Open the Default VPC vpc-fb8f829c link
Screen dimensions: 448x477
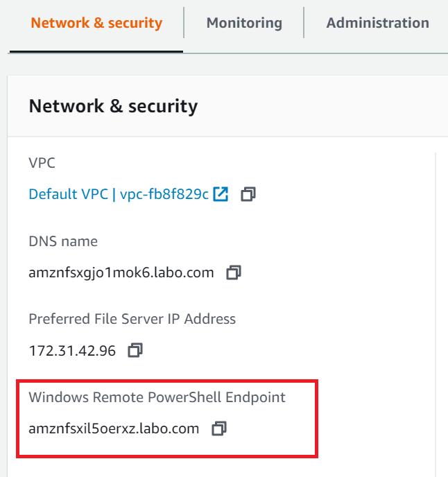pos(118,194)
